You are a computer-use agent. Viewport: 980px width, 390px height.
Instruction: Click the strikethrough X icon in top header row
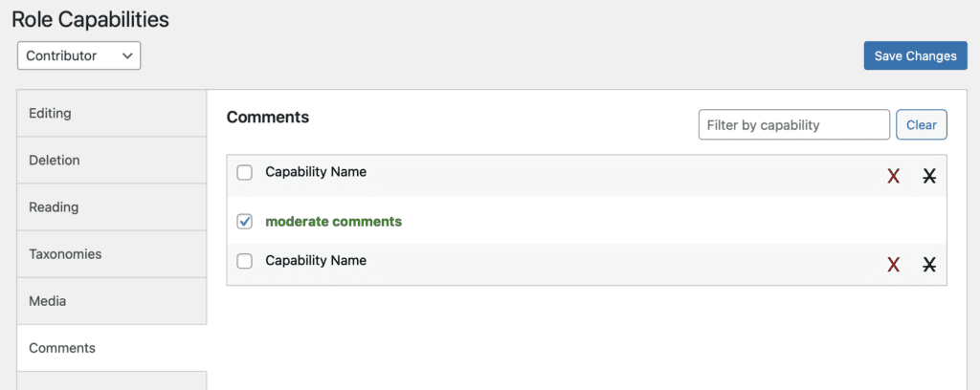(x=928, y=176)
